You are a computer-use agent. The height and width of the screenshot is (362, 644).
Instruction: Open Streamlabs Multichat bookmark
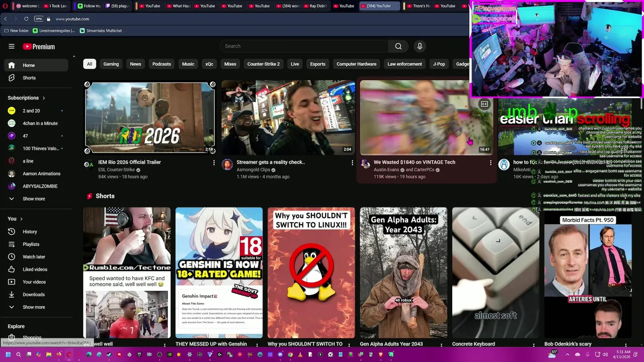pos(101,31)
